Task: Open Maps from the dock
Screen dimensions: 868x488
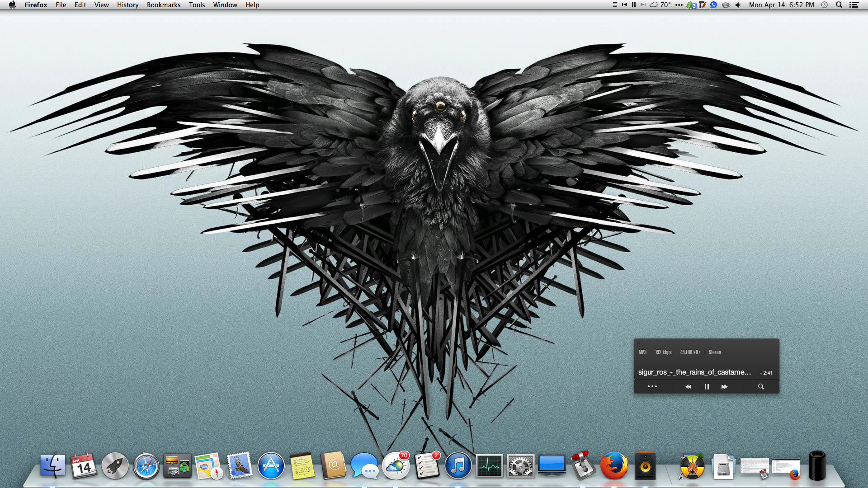Action: coord(208,466)
